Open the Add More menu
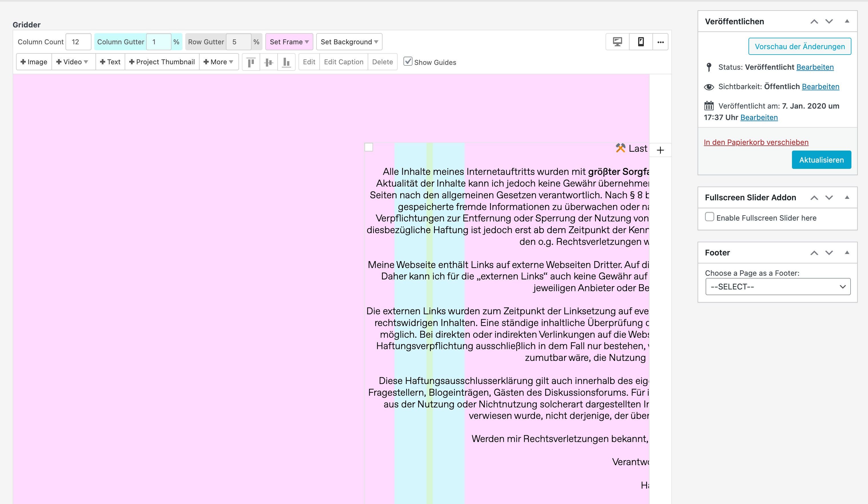Viewport: 868px width, 504px height. click(x=218, y=62)
